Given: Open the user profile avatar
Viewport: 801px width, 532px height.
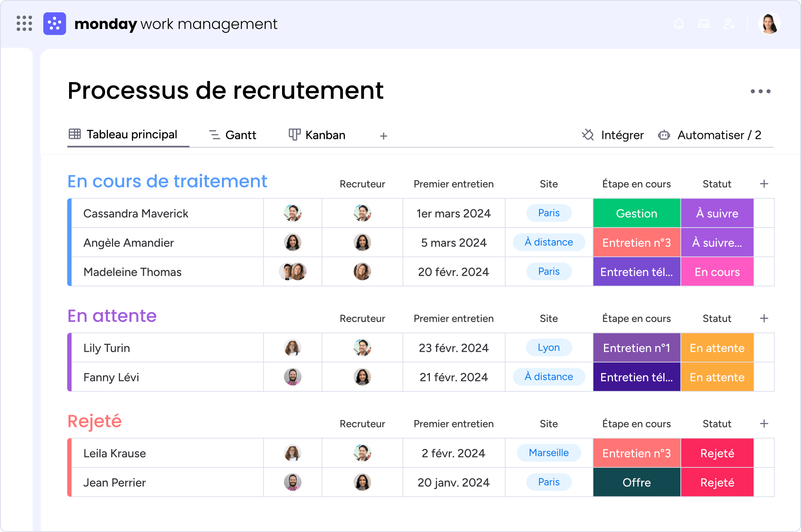Looking at the screenshot, I should tap(770, 23).
